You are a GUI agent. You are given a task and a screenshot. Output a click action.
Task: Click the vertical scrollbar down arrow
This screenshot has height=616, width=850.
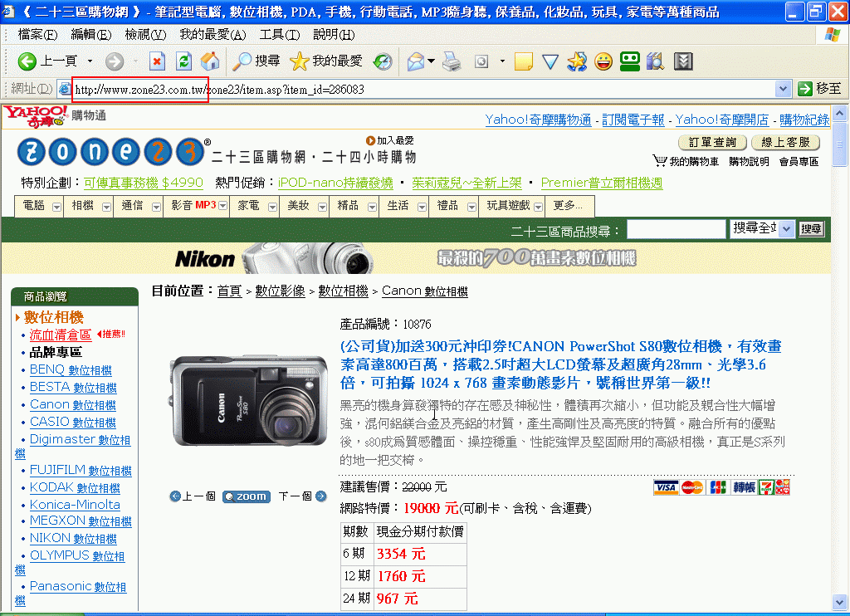coord(840,602)
